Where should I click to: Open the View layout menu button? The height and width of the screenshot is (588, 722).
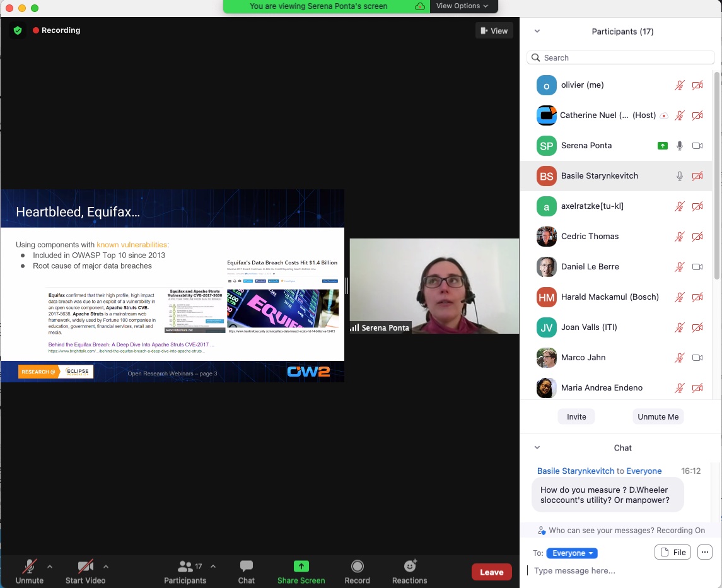coord(494,31)
